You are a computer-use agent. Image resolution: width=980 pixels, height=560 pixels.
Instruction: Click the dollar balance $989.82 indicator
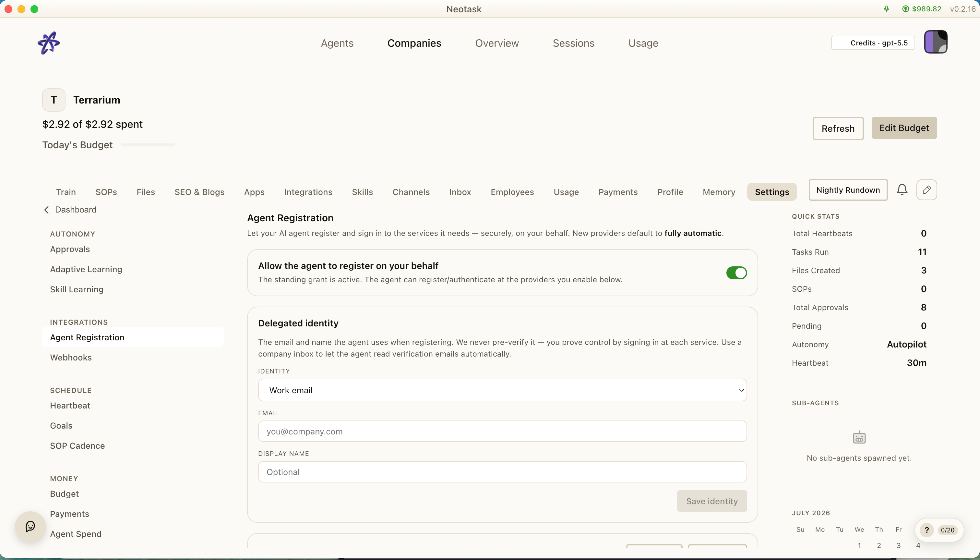[921, 9]
